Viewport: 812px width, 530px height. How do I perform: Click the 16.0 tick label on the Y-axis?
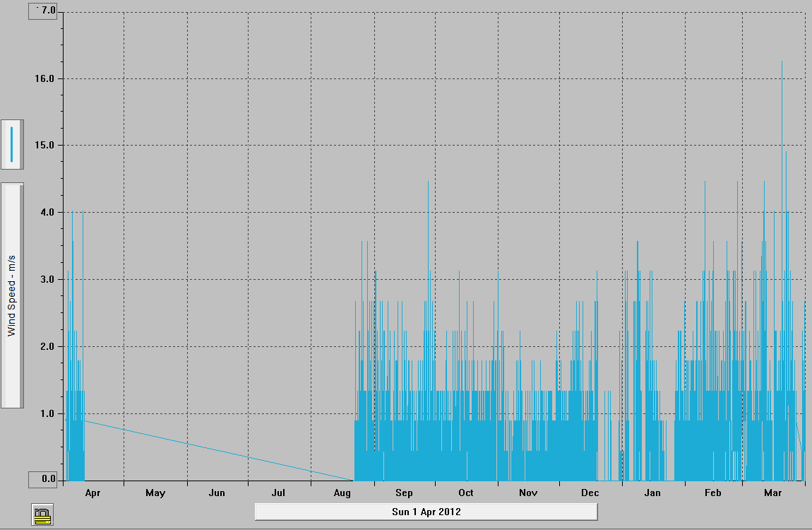pyautogui.click(x=47, y=78)
